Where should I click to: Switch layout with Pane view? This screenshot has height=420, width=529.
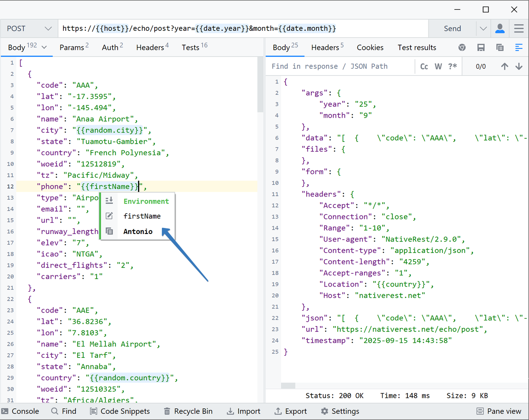(x=499, y=411)
